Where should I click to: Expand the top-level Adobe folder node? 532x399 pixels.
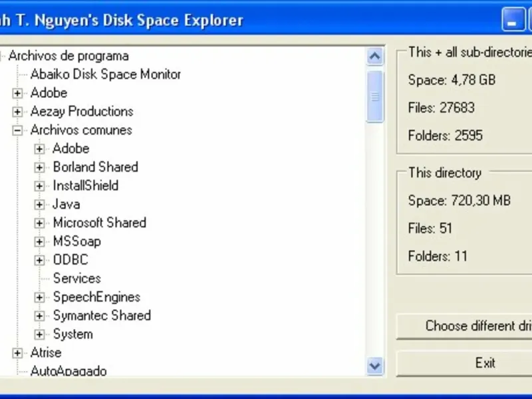click(17, 93)
